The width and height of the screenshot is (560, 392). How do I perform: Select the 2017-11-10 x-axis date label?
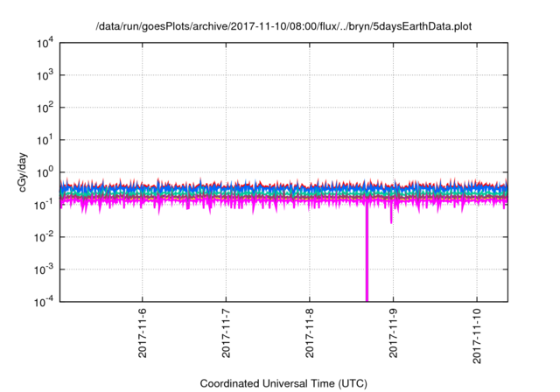477,336
